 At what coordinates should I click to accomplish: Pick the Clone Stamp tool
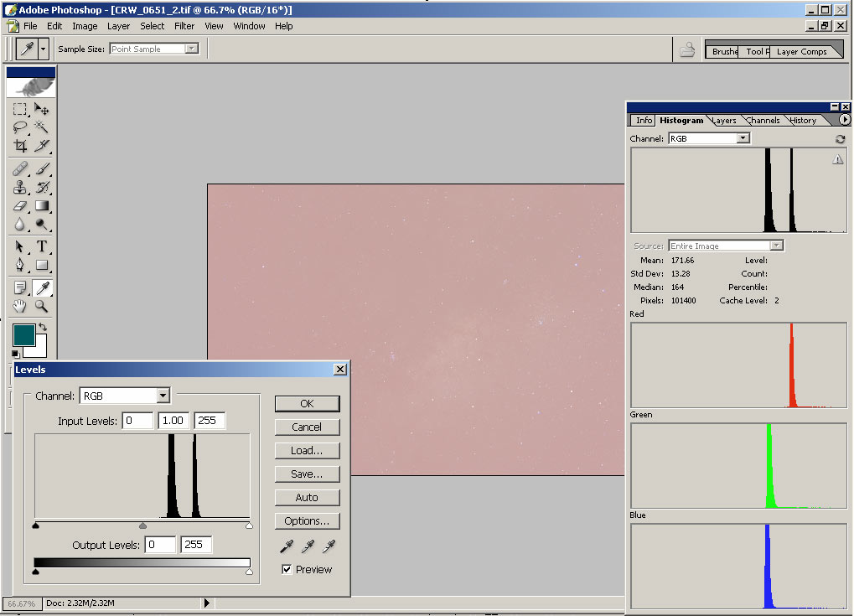tap(20, 187)
